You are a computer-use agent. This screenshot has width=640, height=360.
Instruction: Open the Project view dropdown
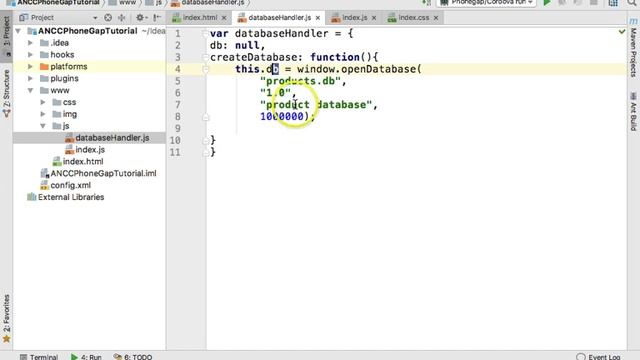coord(95,18)
